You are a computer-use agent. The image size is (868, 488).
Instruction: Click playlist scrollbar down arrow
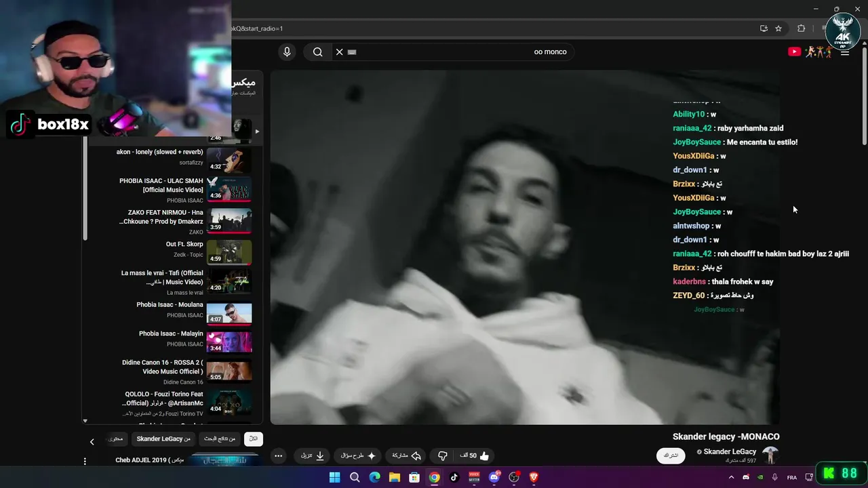pos(85,421)
